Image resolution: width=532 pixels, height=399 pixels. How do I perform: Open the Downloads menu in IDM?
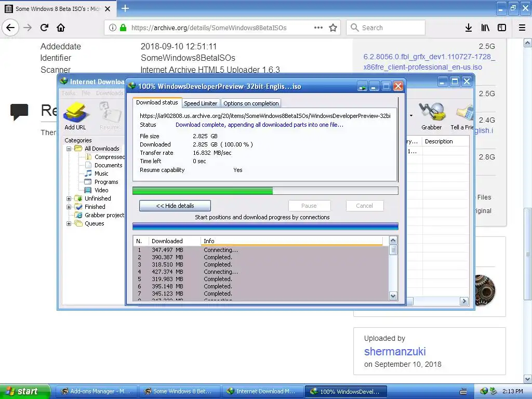(x=110, y=93)
